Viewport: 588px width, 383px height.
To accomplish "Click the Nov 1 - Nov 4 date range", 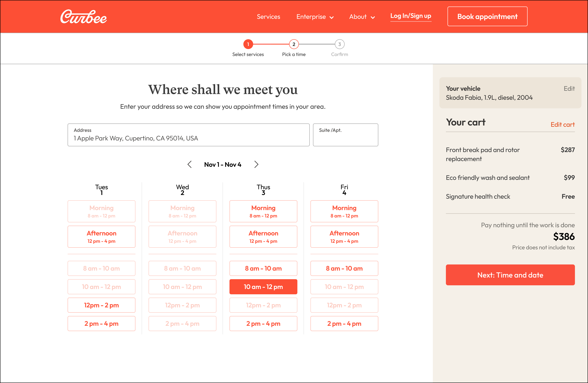I will pos(223,165).
